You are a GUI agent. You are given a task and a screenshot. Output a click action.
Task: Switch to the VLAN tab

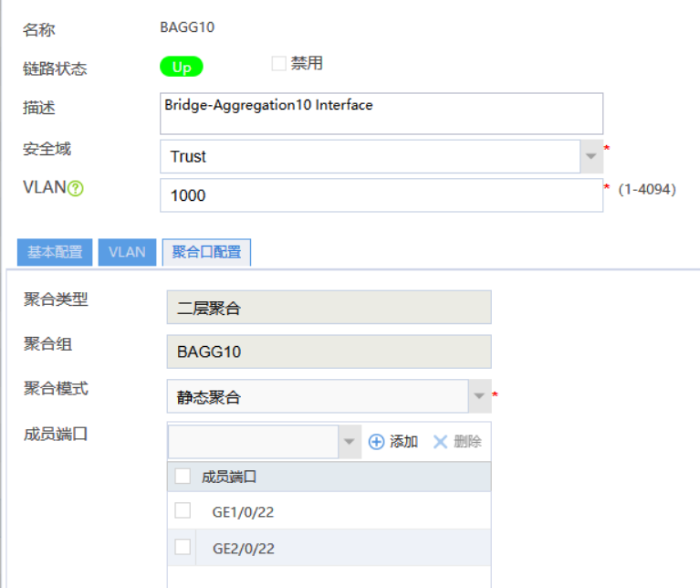click(x=127, y=252)
